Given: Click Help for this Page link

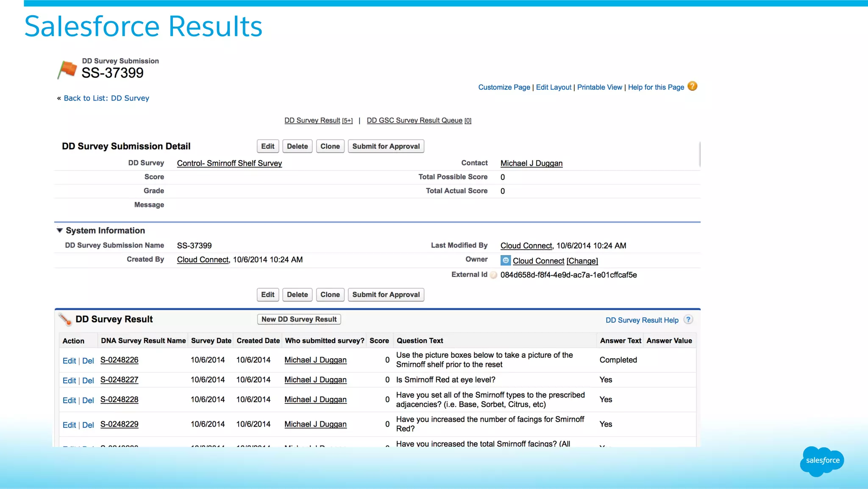Looking at the screenshot, I should coord(656,87).
